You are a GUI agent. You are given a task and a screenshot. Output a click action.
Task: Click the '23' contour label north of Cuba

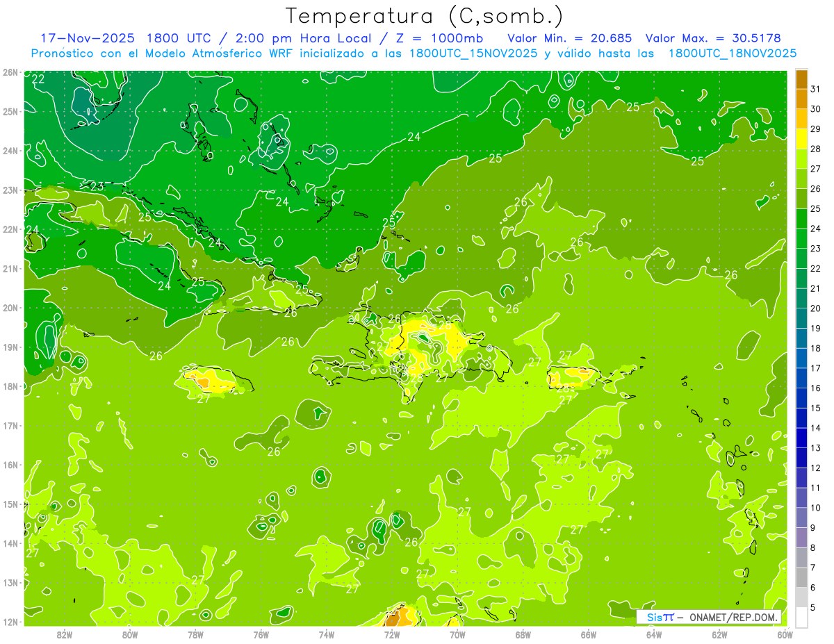(x=97, y=186)
